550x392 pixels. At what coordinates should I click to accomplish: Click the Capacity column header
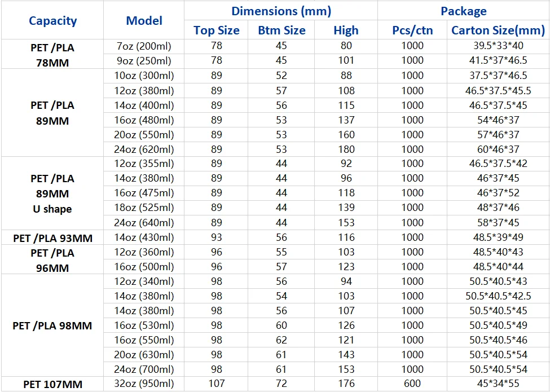[52, 21]
